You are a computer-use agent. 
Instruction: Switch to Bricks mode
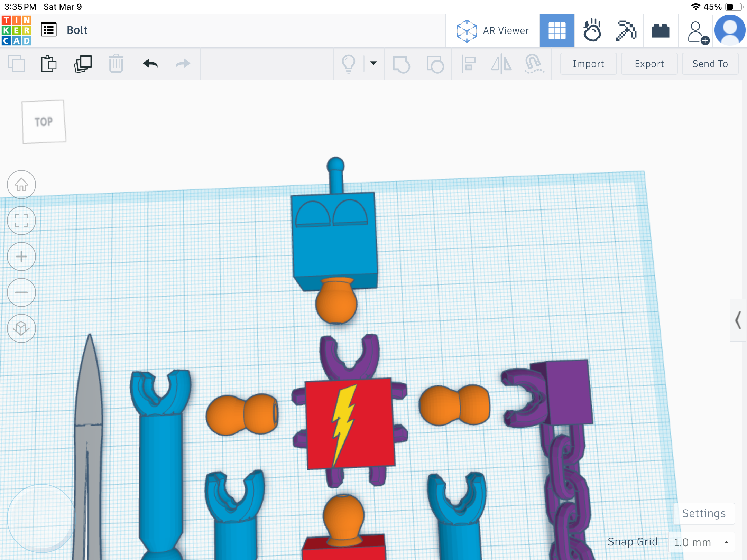[661, 30]
